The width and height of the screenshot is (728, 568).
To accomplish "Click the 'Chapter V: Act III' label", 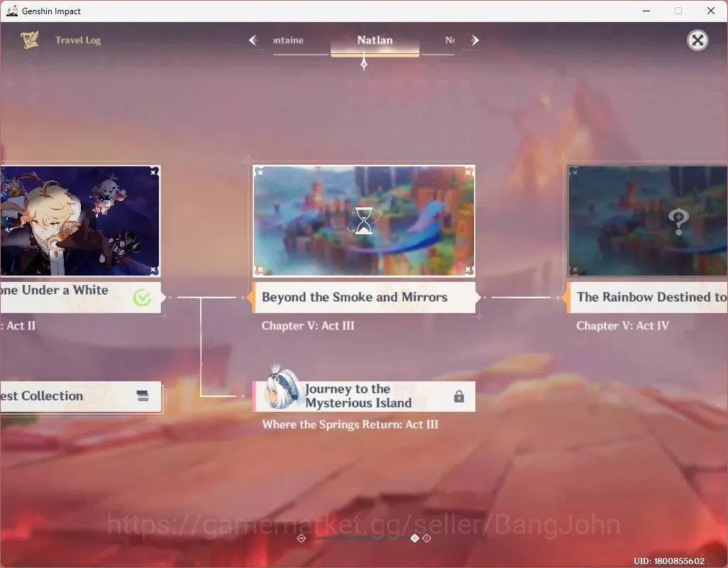I will 308,326.
